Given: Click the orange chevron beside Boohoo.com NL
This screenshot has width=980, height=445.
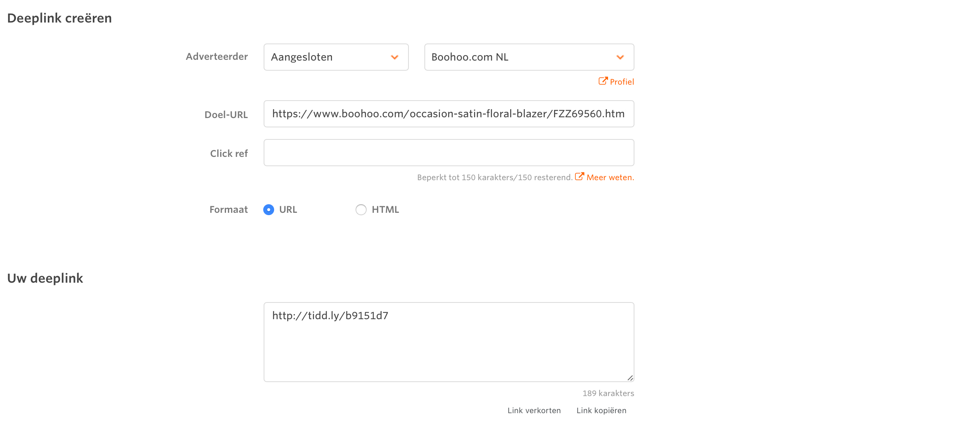Looking at the screenshot, I should pyautogui.click(x=620, y=57).
